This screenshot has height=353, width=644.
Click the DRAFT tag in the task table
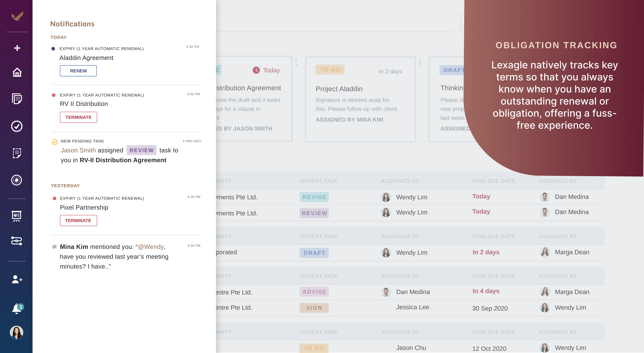click(x=314, y=253)
